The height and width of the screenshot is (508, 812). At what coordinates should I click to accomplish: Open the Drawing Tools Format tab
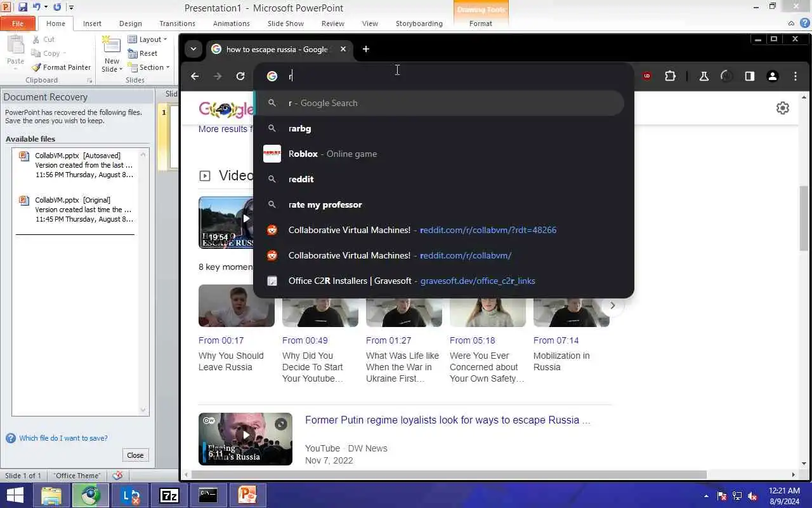click(480, 23)
